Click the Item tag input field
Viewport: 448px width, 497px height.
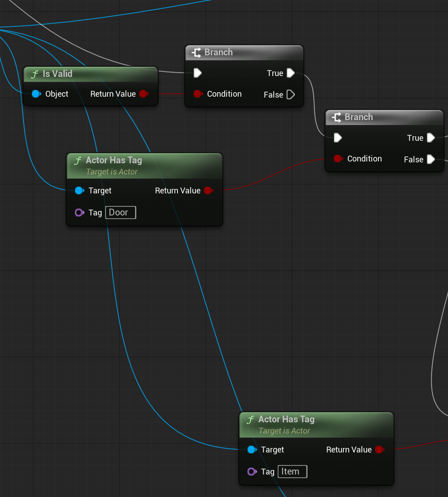click(x=292, y=471)
